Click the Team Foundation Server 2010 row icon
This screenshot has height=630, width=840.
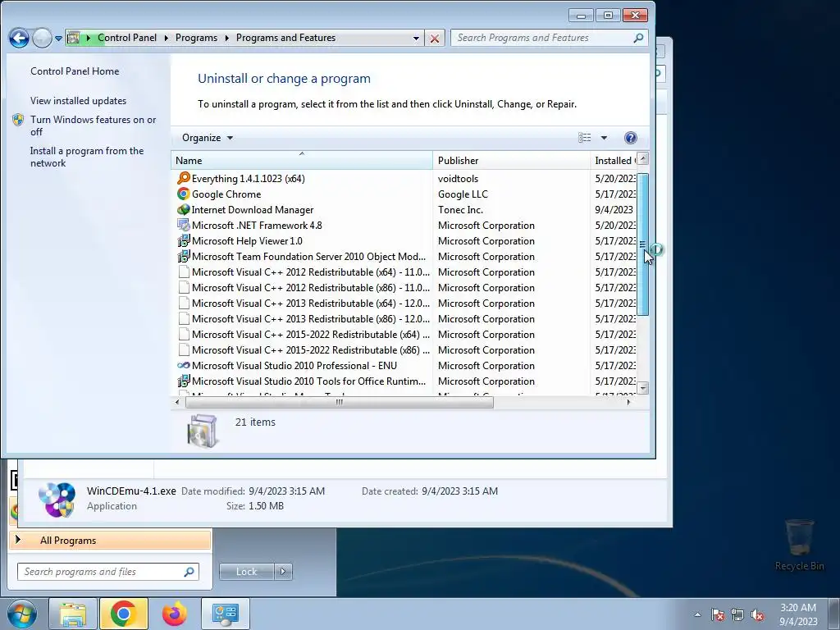183,256
